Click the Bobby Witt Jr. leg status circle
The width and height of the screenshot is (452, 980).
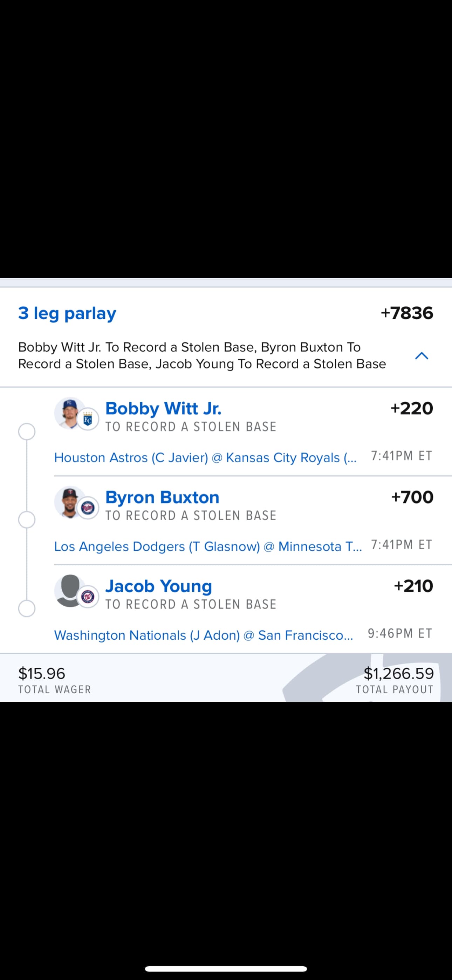coord(27,431)
